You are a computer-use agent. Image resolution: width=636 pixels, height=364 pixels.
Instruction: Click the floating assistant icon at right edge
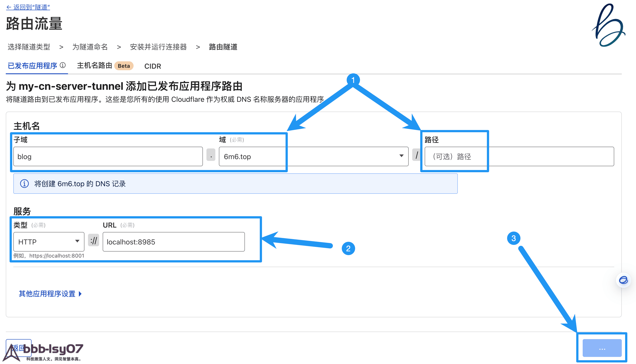623,280
